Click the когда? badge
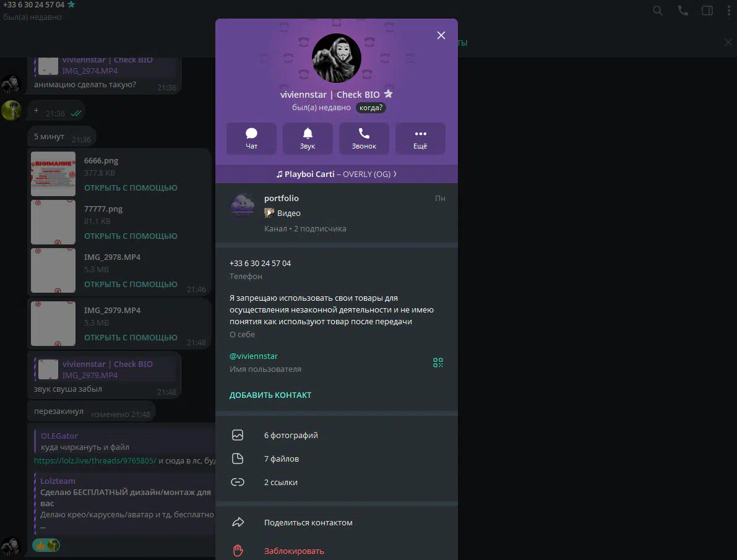The width and height of the screenshot is (737, 560). point(371,108)
